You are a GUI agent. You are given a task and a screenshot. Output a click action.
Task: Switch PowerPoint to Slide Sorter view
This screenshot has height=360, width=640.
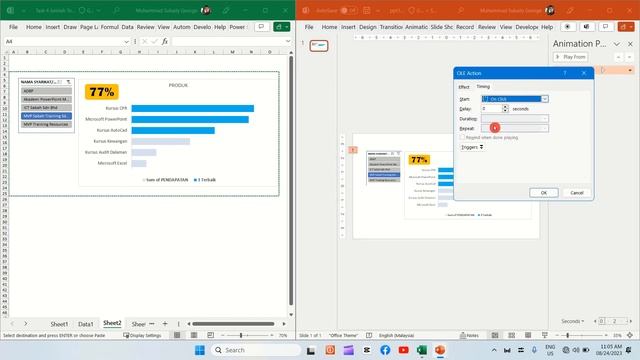(x=511, y=335)
